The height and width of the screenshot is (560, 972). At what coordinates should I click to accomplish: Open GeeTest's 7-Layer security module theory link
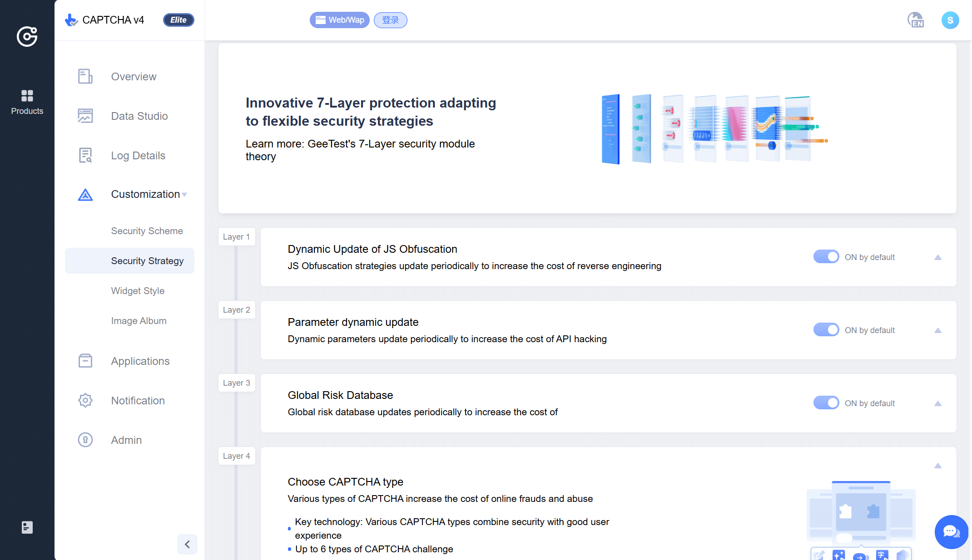point(360,150)
